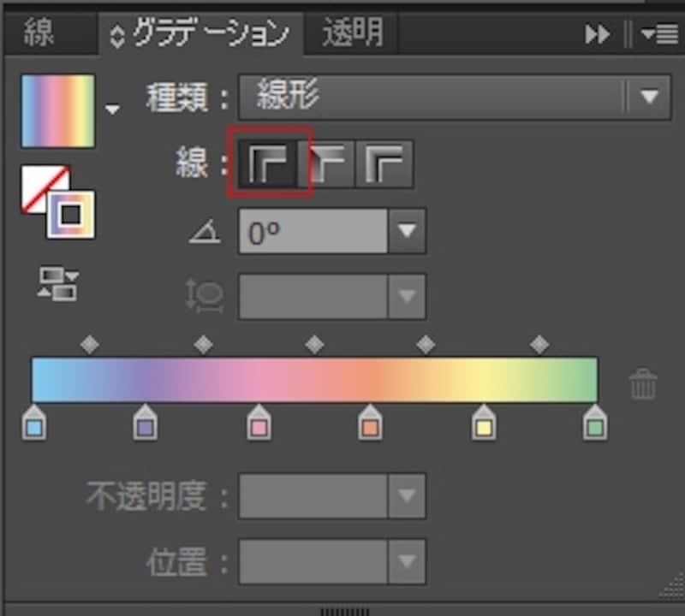Select the fifth midpoint diamond above gradient
Image resolution: width=685 pixels, height=616 pixels.
tap(540, 345)
